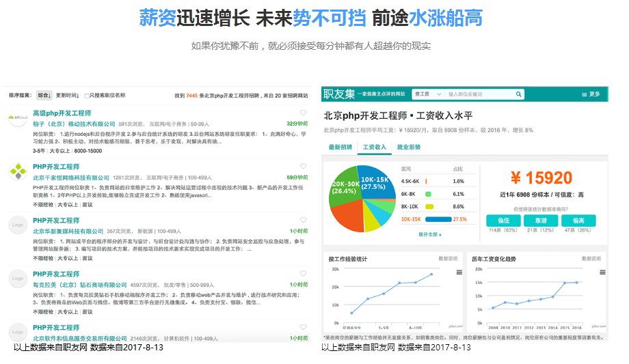This screenshot has height=364, width=629.
Task: Switch to the 最新招聘 tab
Action: click(340, 147)
